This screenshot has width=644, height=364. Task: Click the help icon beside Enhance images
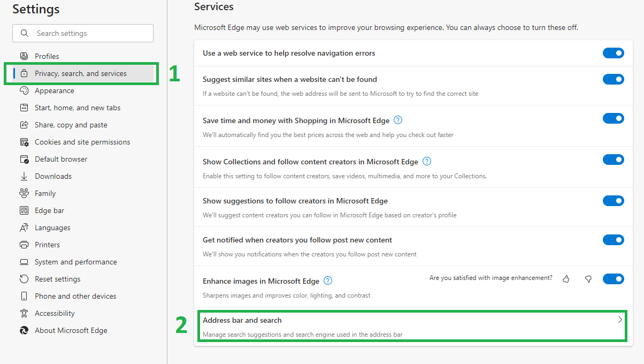pyautogui.click(x=328, y=280)
